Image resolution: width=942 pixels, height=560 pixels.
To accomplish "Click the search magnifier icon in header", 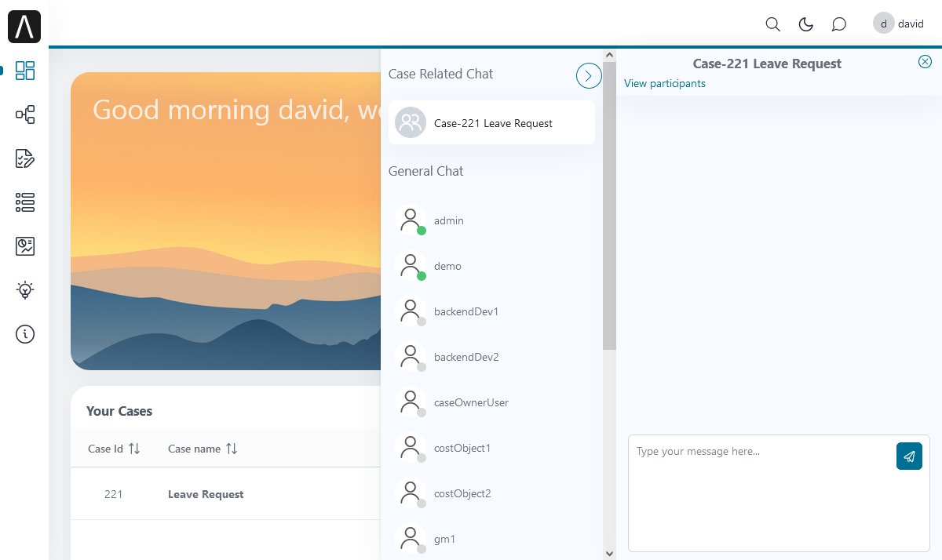I will [772, 24].
